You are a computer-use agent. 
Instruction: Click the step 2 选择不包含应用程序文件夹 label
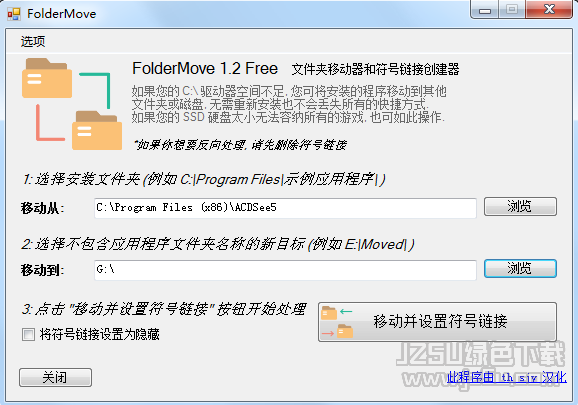218,244
